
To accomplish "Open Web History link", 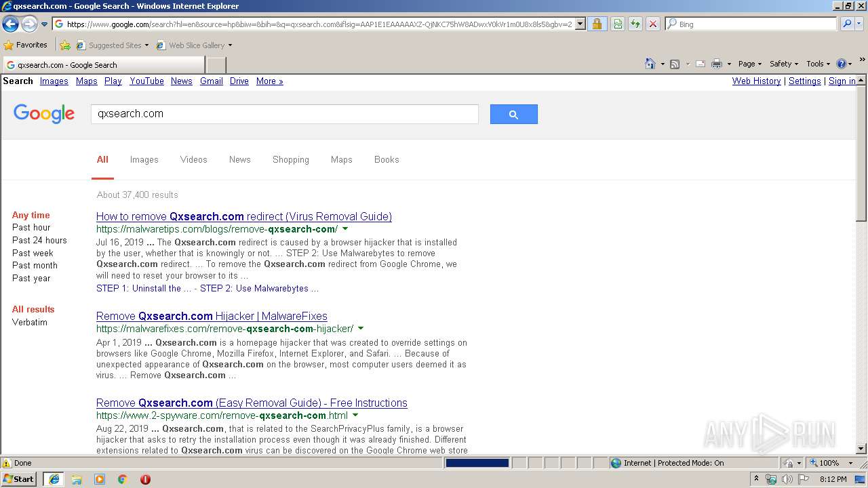I will 756,81.
